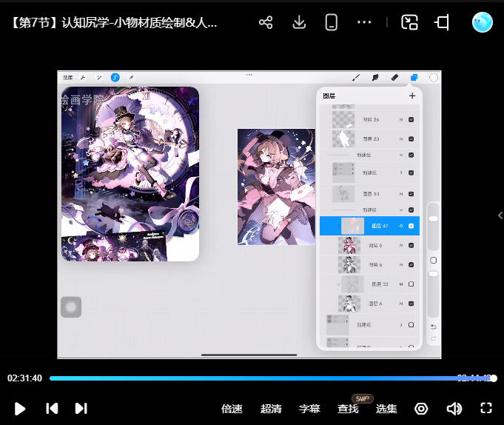
Task: Expand the collapsed group above layer 33
Action: click(402, 173)
